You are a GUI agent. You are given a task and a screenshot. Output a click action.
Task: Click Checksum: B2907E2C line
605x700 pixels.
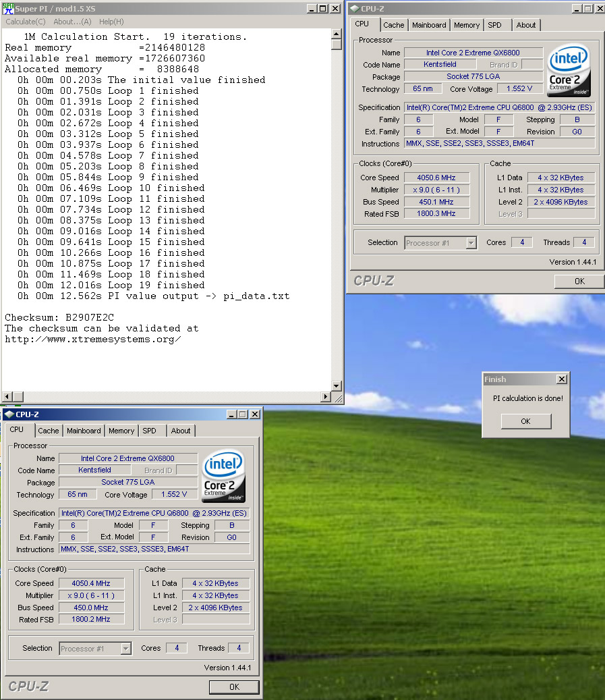[x=59, y=317]
